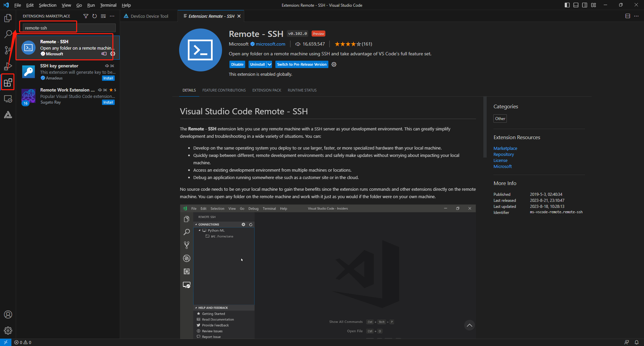Click the scroll-to-top arrow button
This screenshot has width=644, height=346.
pos(470,325)
